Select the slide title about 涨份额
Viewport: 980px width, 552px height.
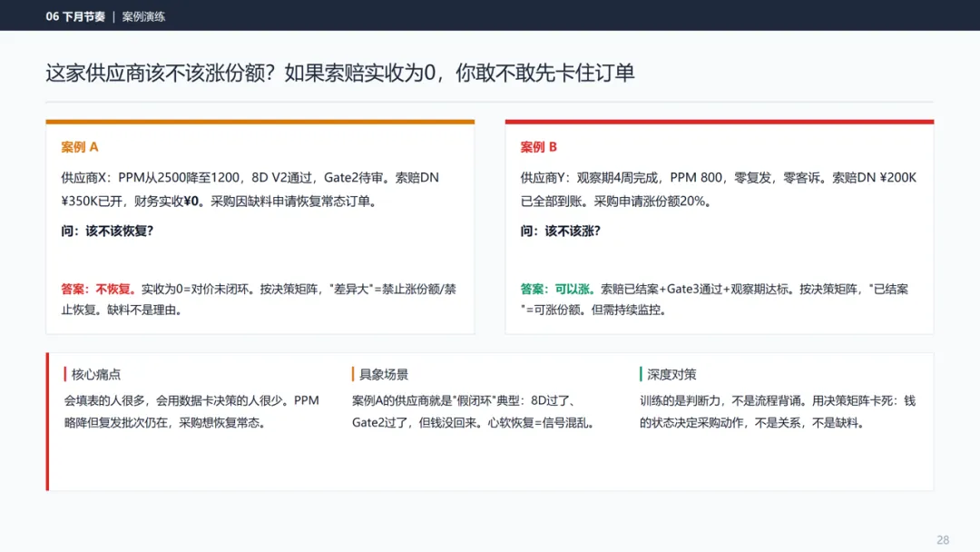[x=340, y=74]
